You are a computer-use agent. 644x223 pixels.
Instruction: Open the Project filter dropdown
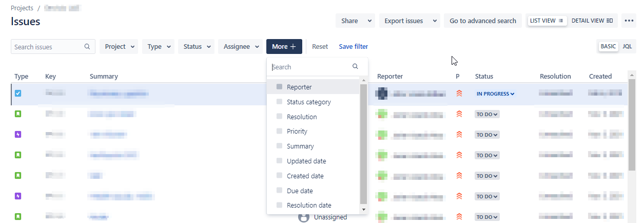(x=119, y=46)
